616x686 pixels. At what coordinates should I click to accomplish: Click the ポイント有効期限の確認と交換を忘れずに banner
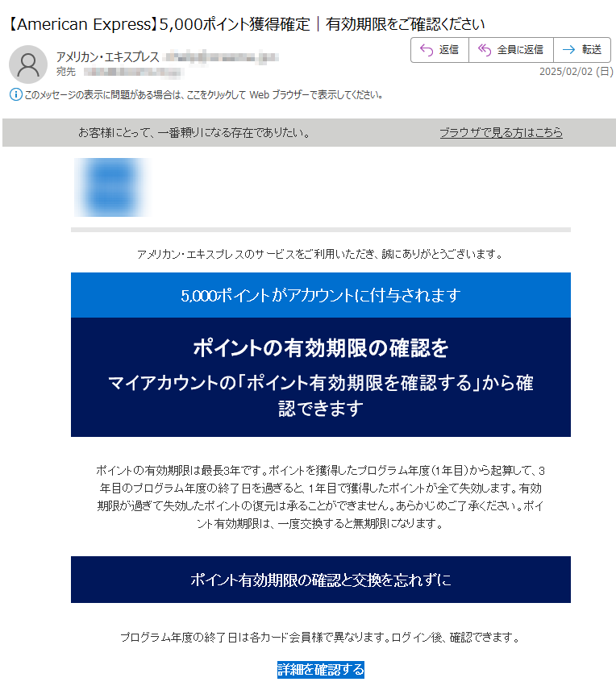click(x=321, y=580)
